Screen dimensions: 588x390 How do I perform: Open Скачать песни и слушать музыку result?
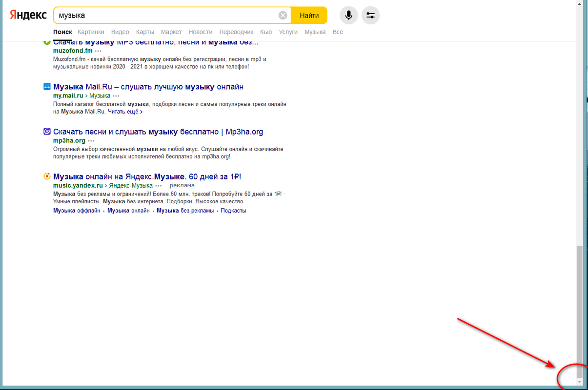158,132
